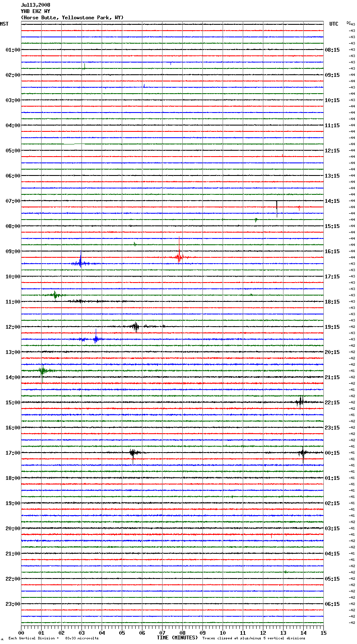This screenshot has width=357, height=644.
Task: Click minute 10 on the bottom axis
Action: pos(223,633)
